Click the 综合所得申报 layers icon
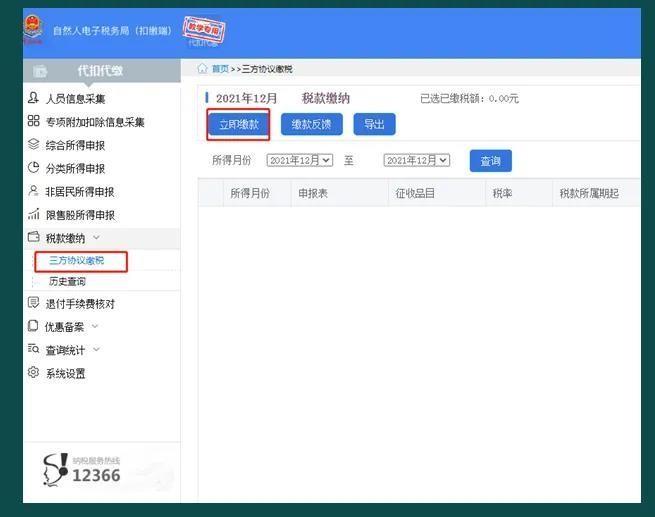This screenshot has height=517, width=655. 34,145
